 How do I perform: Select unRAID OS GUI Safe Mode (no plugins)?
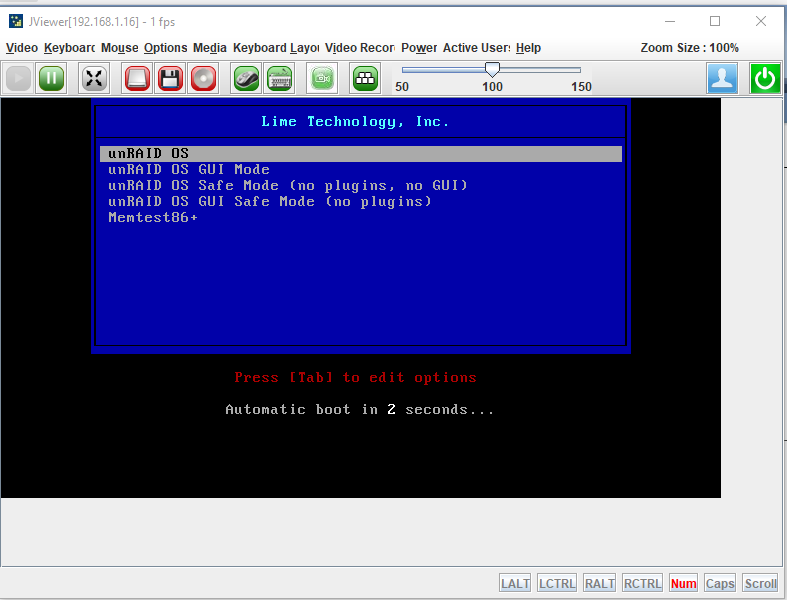270,202
